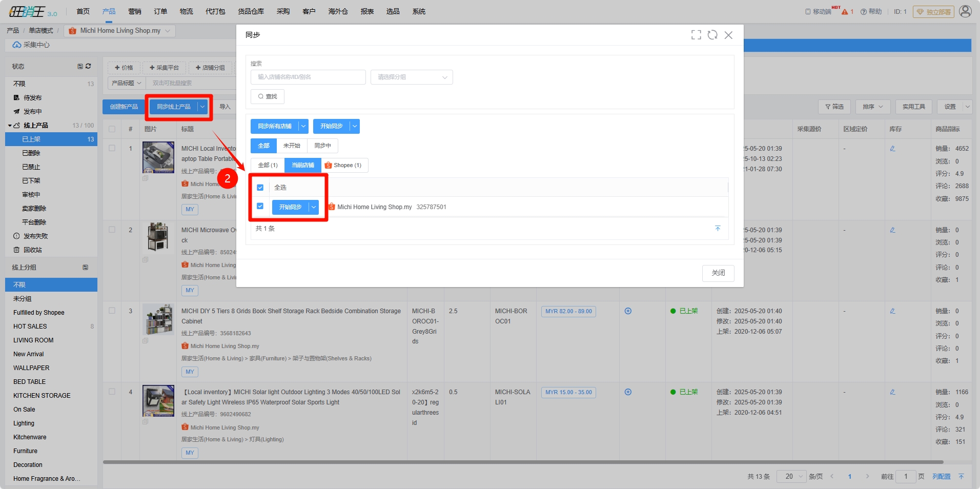The height and width of the screenshot is (489, 980).
Task: Click the blue plus circle icon in row 3
Action: [628, 311]
